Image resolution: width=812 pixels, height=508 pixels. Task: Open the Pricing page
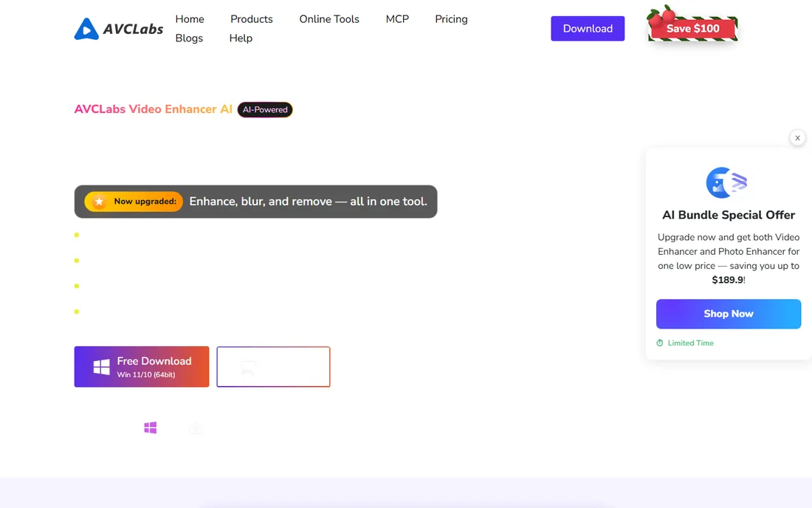451,19
